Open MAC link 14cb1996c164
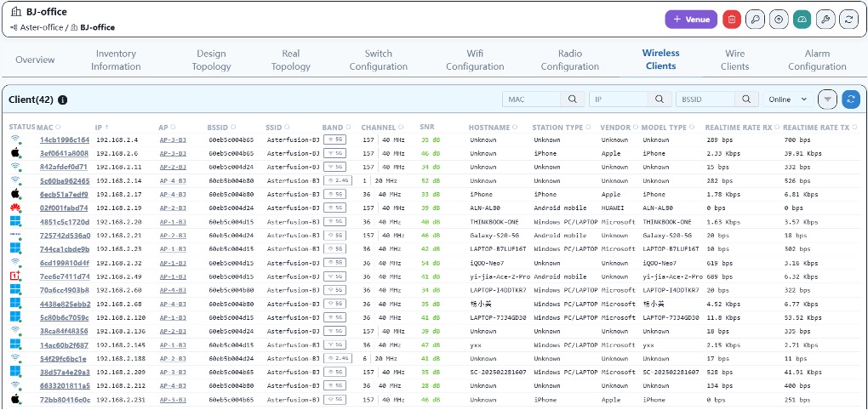The width and height of the screenshot is (868, 410). (64, 140)
